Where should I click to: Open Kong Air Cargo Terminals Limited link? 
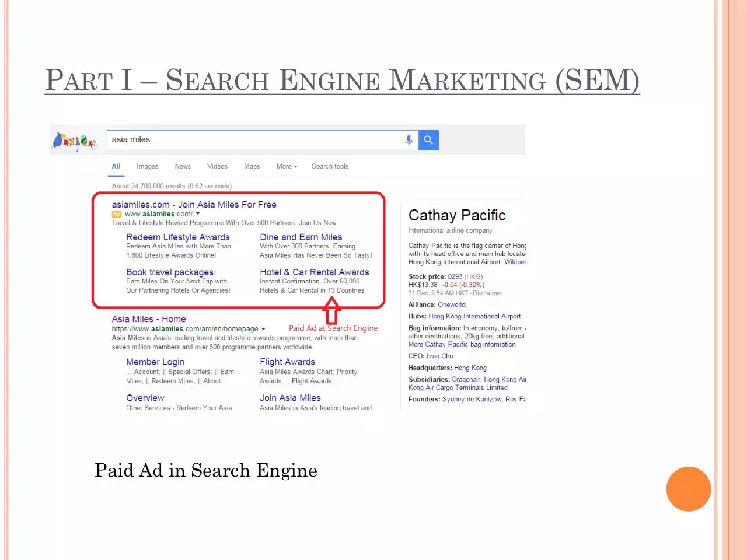(458, 387)
